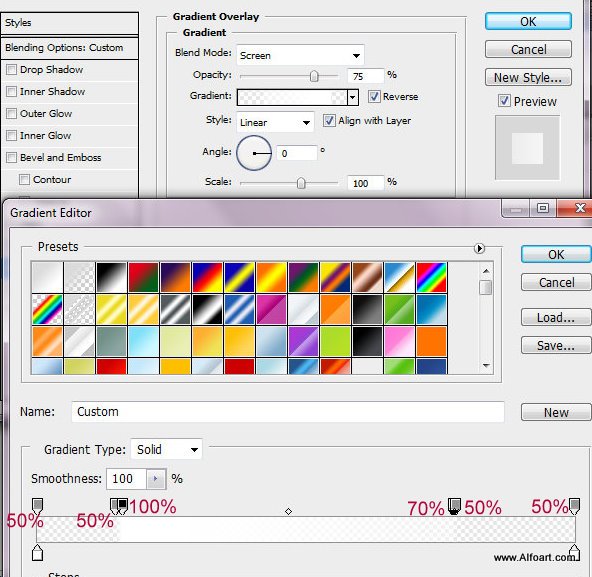Toggle the Preview checkbox
592x577 pixels.
point(504,101)
